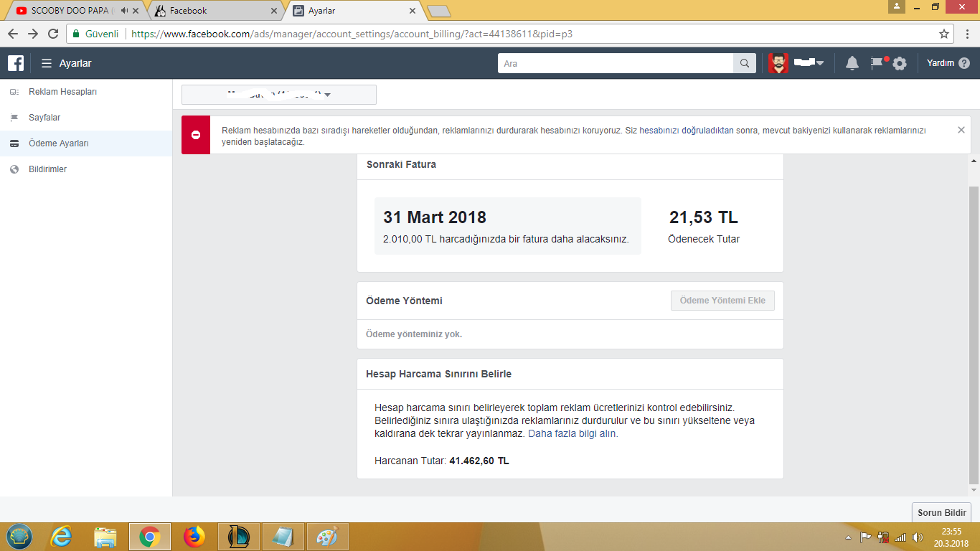The image size is (980, 551).
Task: Open the volume speaker in the tray
Action: [918, 537]
